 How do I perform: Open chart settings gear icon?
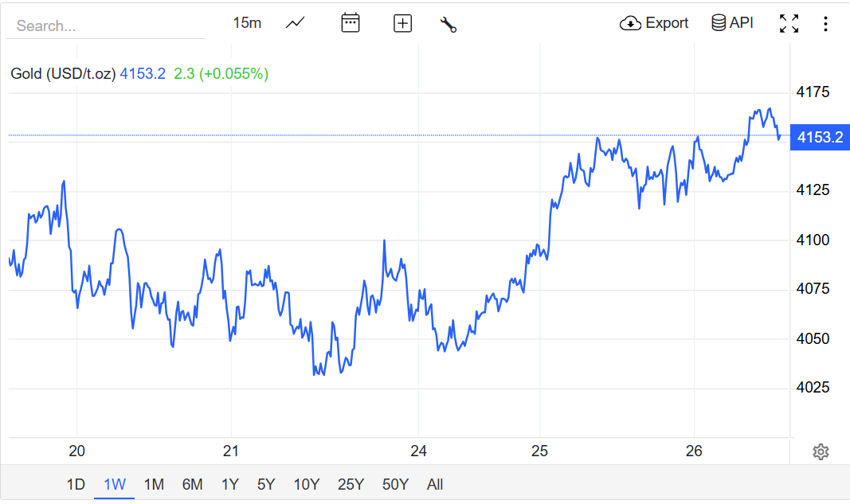[821, 451]
